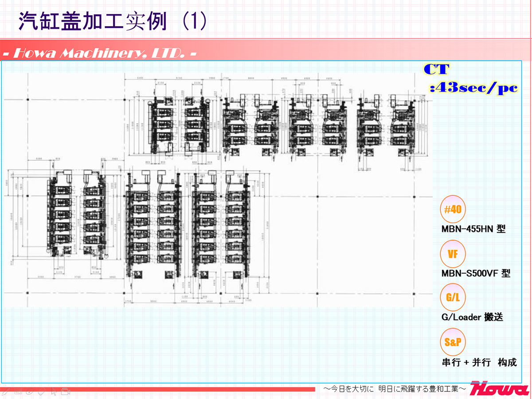The width and height of the screenshot is (532, 399).
Task: Click the Japanese slogan footer text
Action: [394, 389]
